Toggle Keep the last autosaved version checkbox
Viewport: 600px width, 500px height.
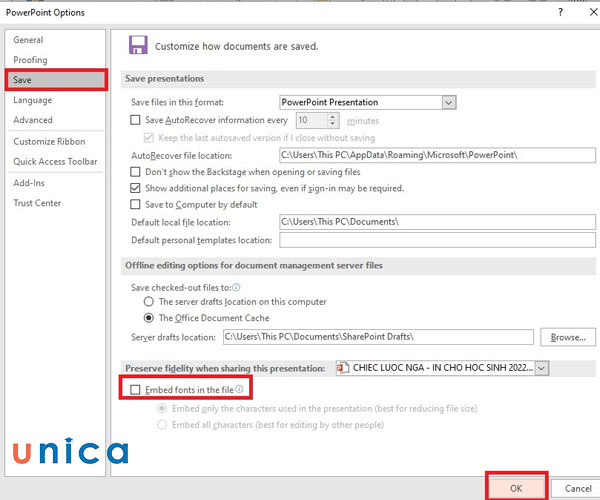[148, 138]
